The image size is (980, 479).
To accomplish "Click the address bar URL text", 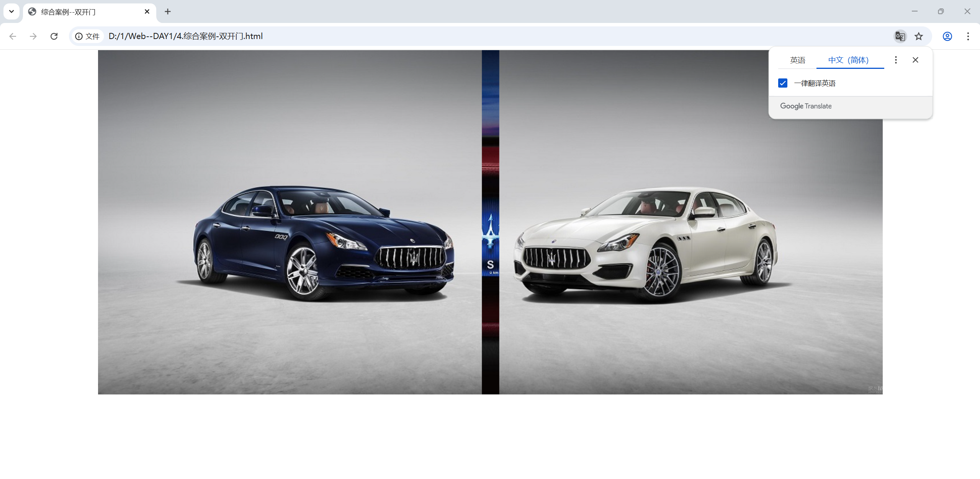I will (186, 36).
